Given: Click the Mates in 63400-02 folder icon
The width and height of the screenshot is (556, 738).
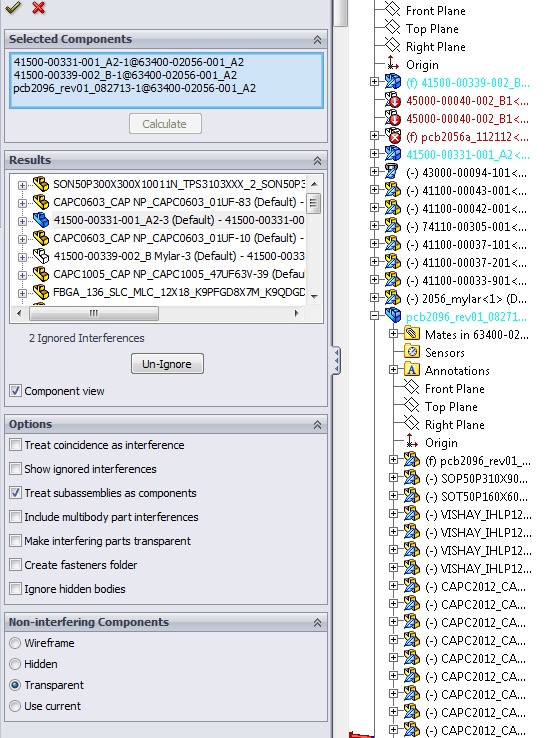Looking at the screenshot, I should point(412,334).
